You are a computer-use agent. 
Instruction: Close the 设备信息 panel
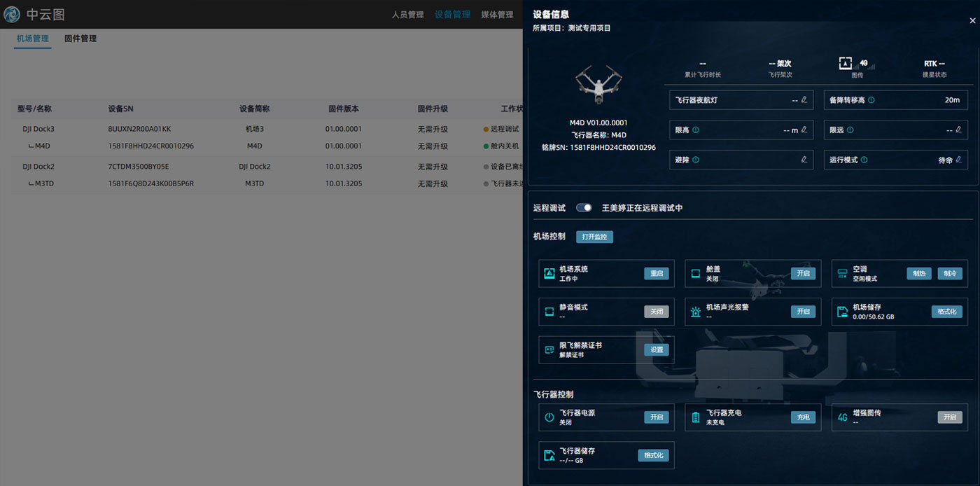pyautogui.click(x=972, y=21)
